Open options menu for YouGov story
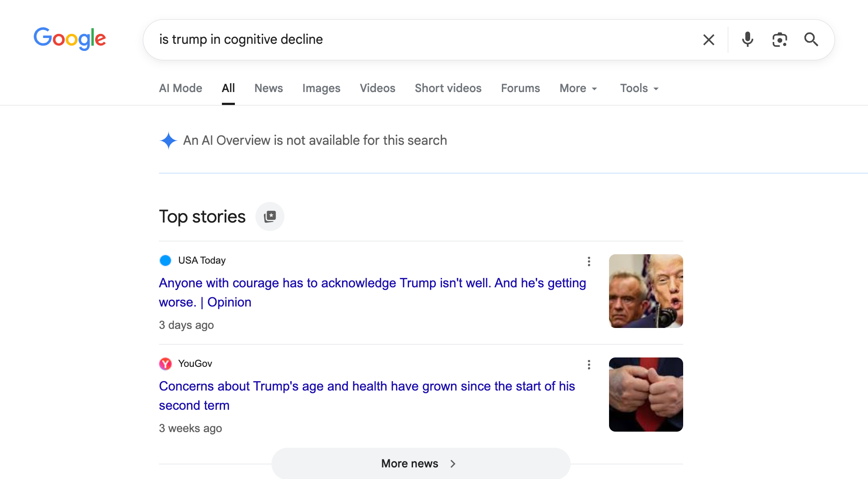Viewport: 868px width, 479px height. pyautogui.click(x=589, y=365)
